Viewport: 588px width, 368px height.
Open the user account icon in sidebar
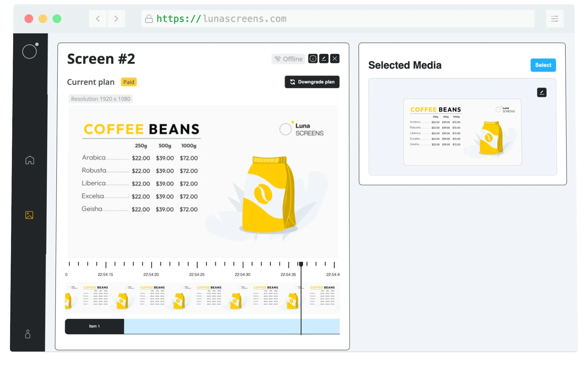[28, 334]
